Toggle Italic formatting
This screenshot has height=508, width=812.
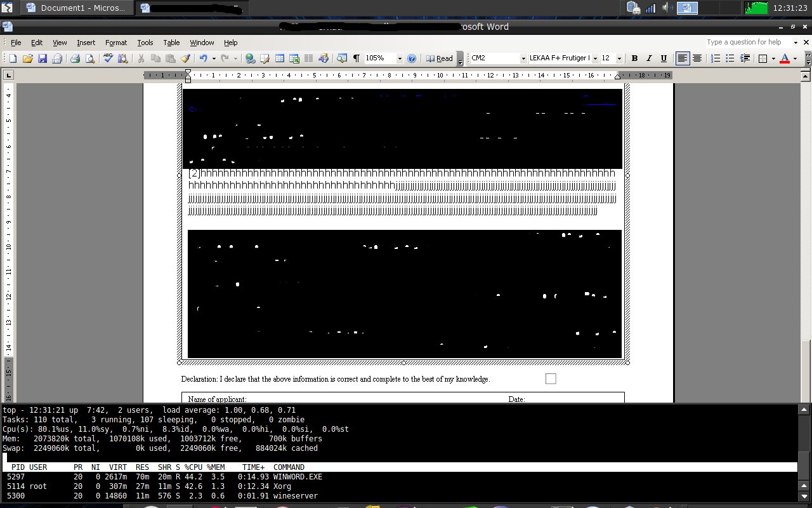pyautogui.click(x=649, y=58)
